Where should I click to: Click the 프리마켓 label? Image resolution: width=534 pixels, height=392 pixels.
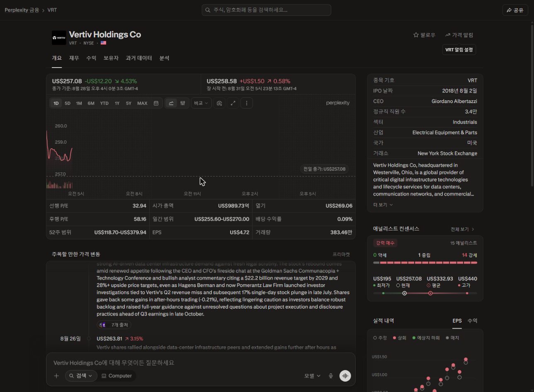(x=341, y=254)
